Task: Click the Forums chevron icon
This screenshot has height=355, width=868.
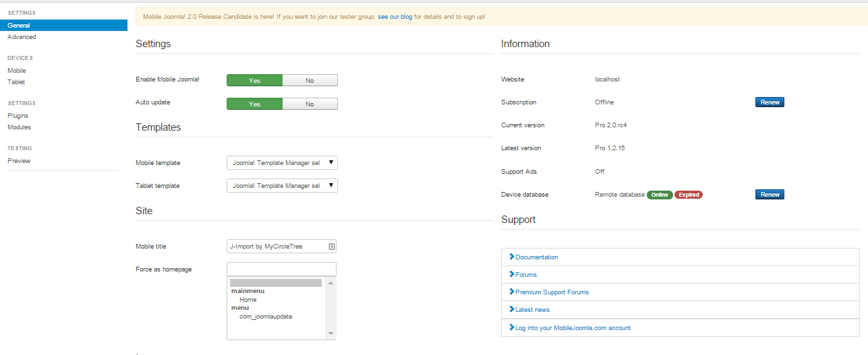Action: (512, 274)
